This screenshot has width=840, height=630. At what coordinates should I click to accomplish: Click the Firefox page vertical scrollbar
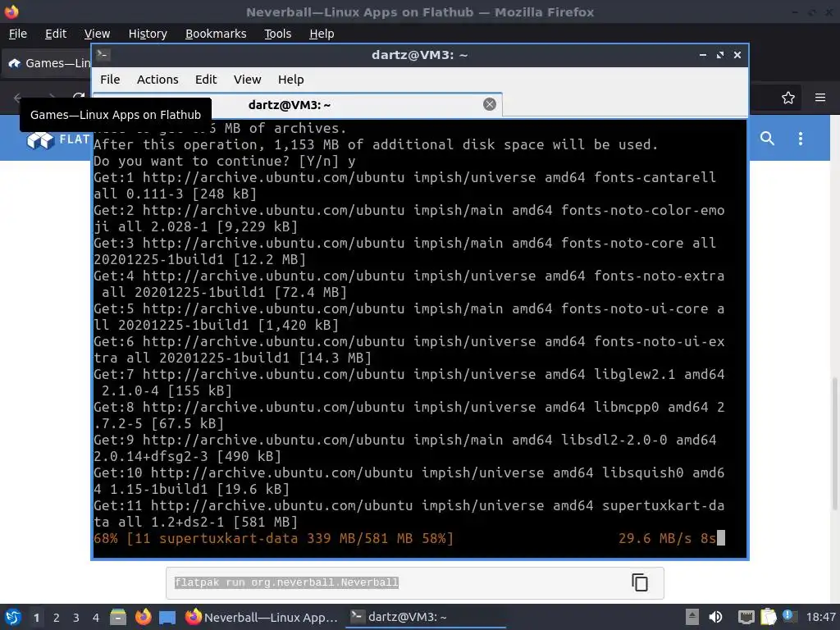tap(834, 445)
